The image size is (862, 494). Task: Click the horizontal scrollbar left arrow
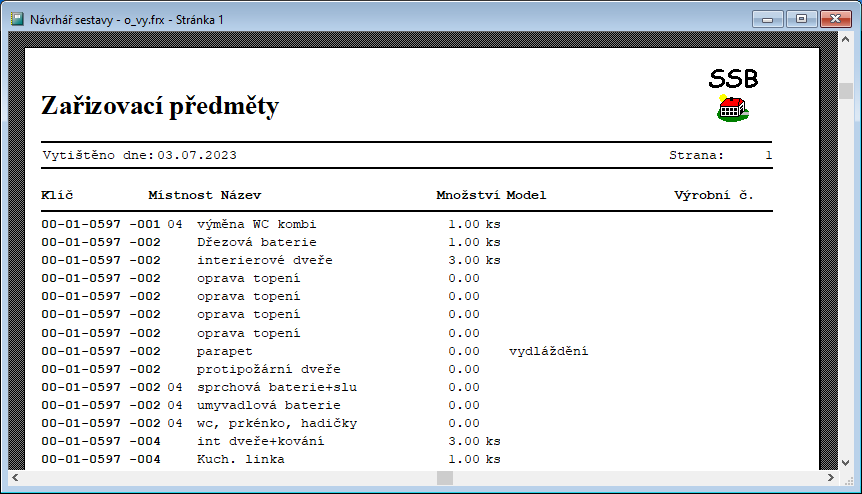[17, 478]
